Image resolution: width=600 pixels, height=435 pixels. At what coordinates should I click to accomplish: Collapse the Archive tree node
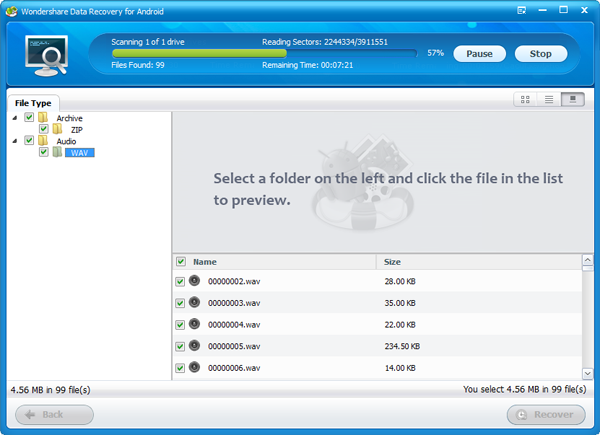(15, 118)
